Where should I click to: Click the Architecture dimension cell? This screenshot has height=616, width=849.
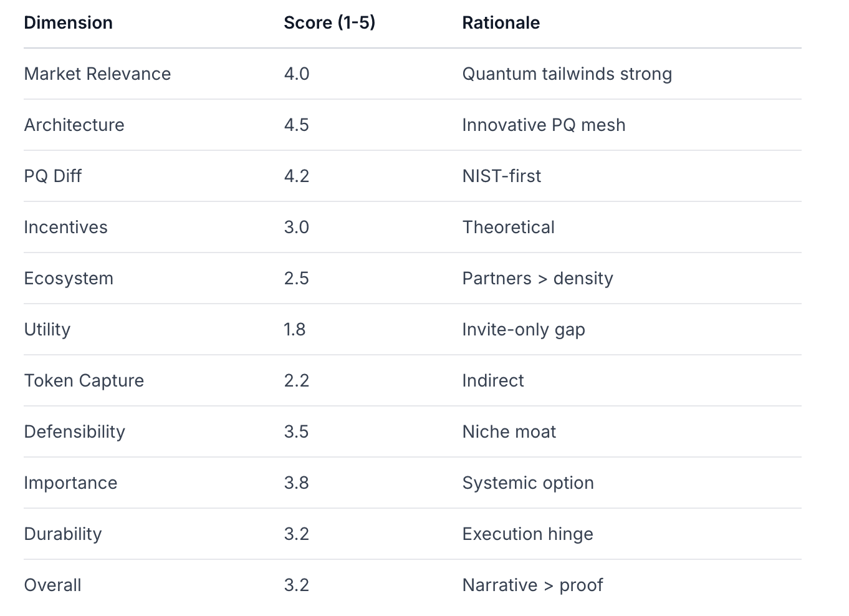pyautogui.click(x=74, y=125)
